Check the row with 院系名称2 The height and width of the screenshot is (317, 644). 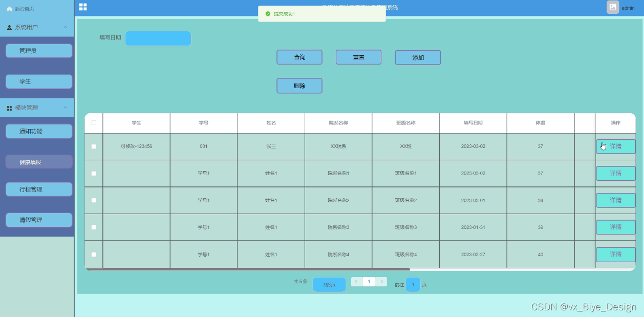coord(94,200)
